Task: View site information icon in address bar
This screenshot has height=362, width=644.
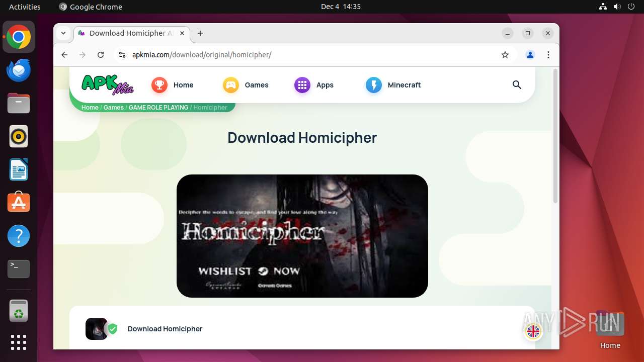Action: tap(122, 55)
